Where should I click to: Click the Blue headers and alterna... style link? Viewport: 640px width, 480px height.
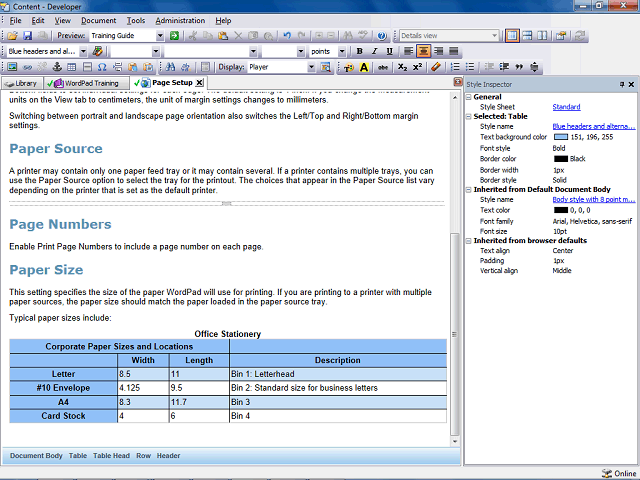[x=593, y=127]
